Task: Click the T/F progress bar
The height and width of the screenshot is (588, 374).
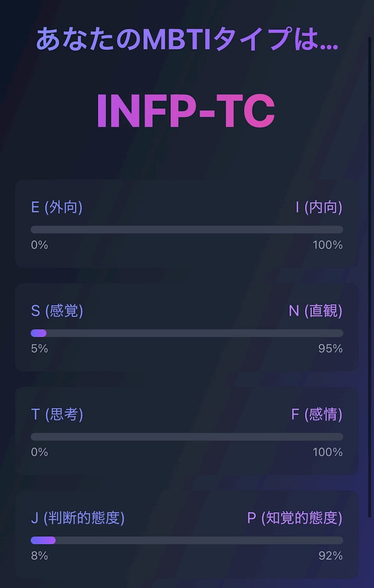Action: (x=187, y=437)
